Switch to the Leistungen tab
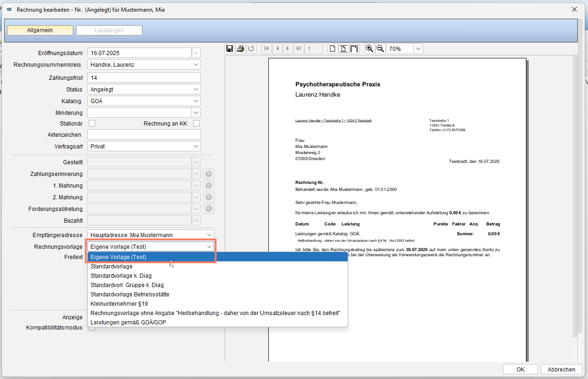This screenshot has height=379, width=588. pyautogui.click(x=109, y=30)
